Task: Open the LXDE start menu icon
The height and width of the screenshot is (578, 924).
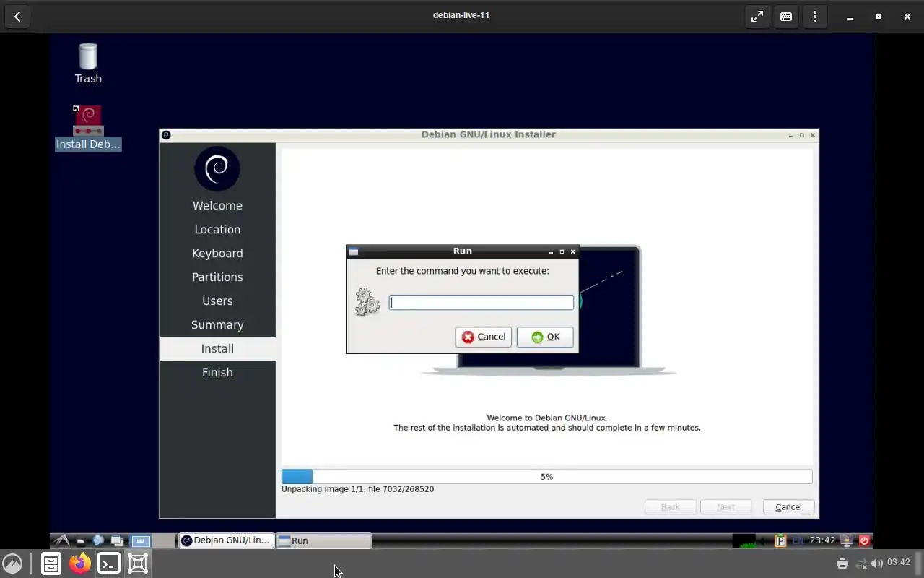Action: click(62, 540)
